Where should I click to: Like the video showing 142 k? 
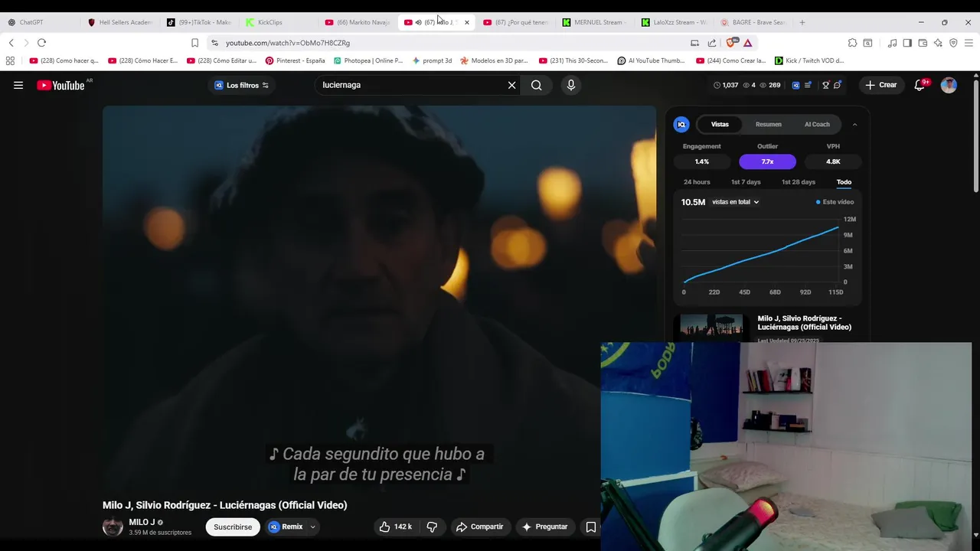(396, 527)
